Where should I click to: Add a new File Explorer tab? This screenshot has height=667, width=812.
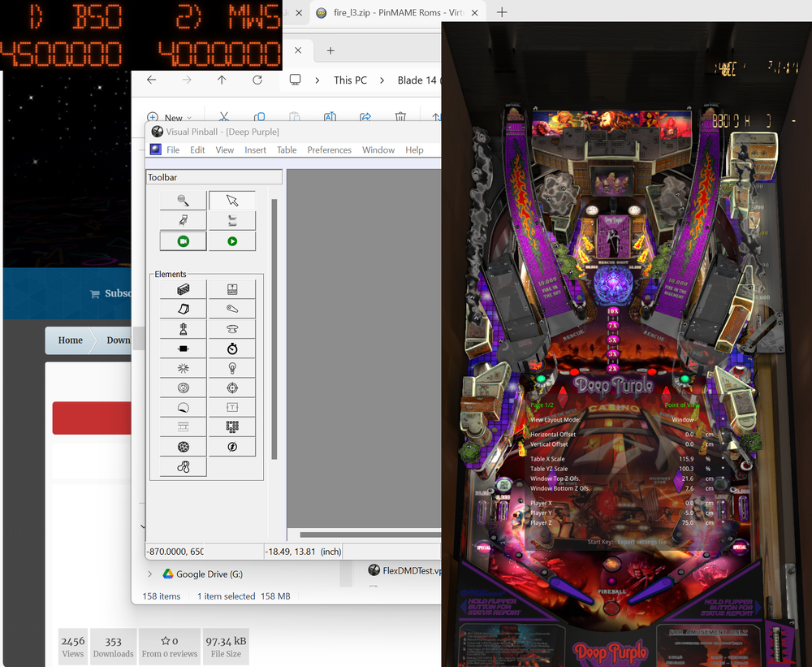click(330, 50)
